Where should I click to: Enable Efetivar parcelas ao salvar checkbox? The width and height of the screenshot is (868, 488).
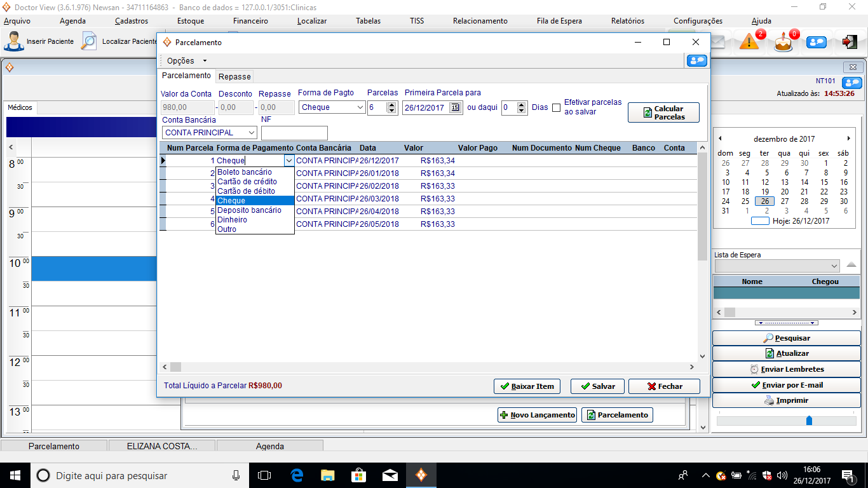tap(556, 107)
